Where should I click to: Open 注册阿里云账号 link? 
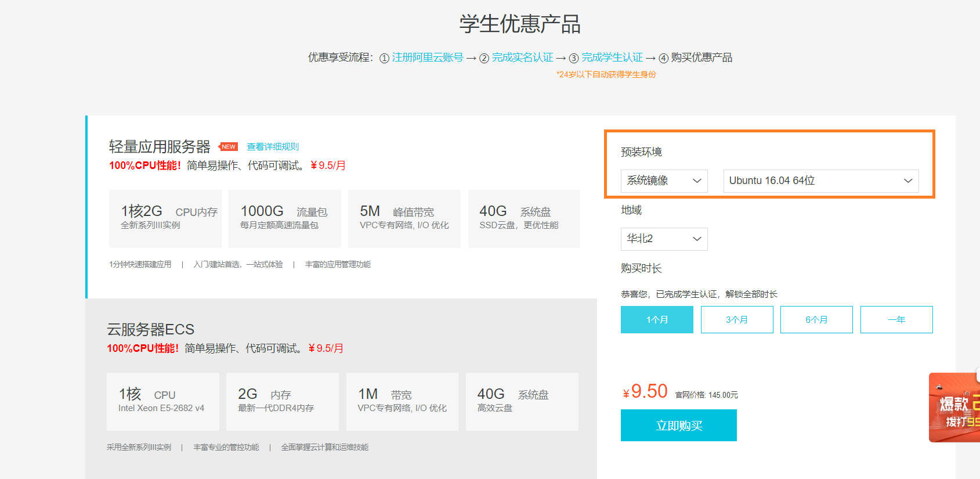428,57
